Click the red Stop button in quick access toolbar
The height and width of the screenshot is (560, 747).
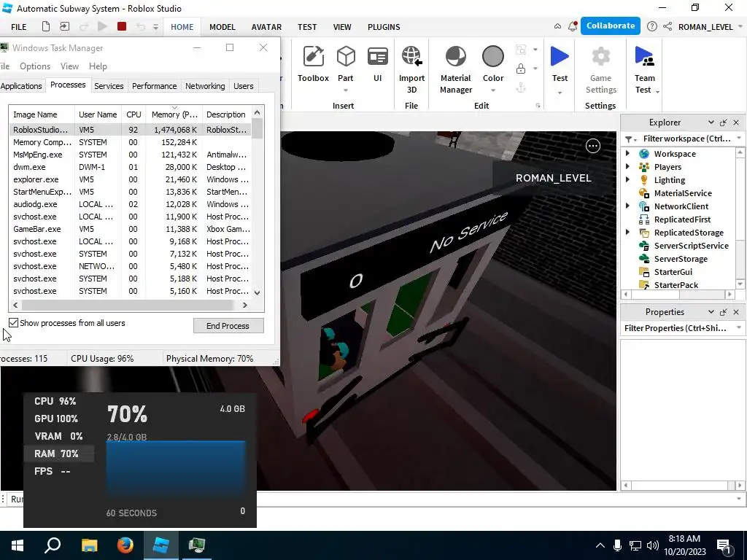point(122,27)
